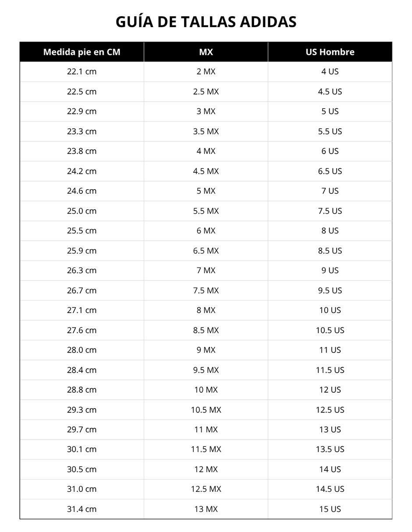This screenshot has height=532, width=412.
Task: Click the 31.4 cm cell
Action: [x=82, y=509]
